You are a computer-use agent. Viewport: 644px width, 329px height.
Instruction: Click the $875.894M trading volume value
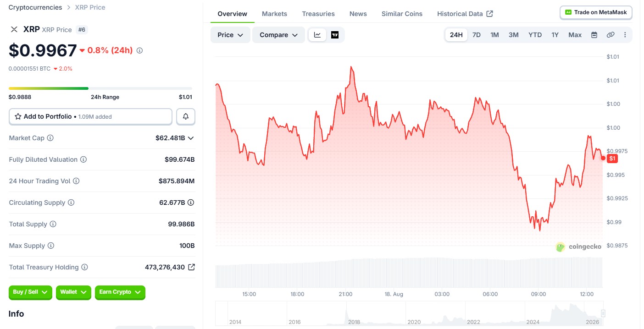(177, 181)
